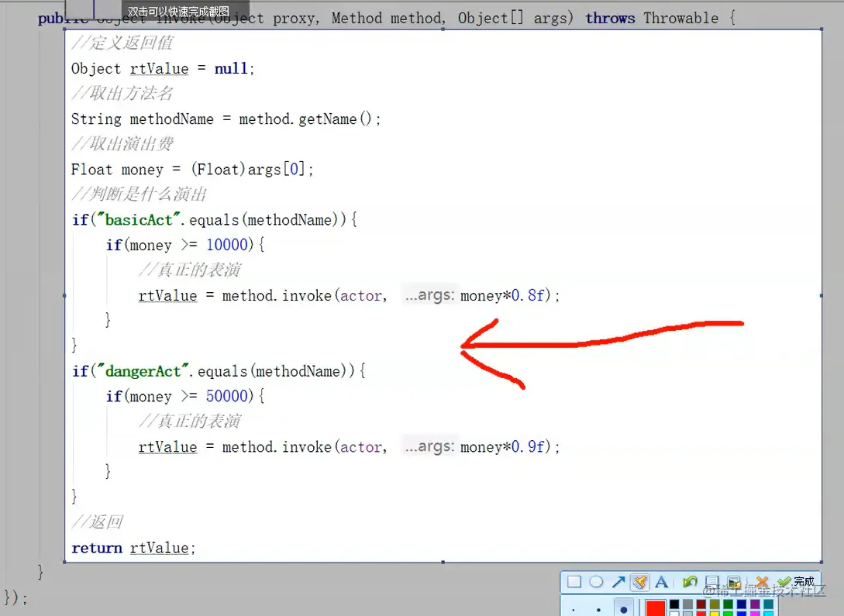
Task: Pick the black color swatch
Action: pos(674,604)
